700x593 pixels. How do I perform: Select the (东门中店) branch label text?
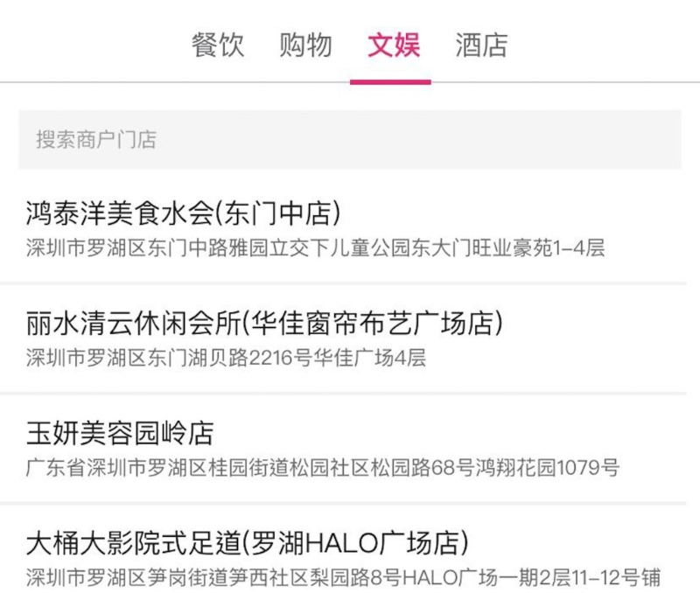(277, 213)
